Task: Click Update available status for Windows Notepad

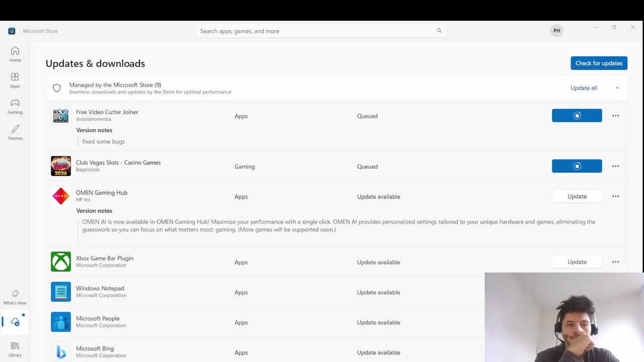Action: click(x=378, y=292)
